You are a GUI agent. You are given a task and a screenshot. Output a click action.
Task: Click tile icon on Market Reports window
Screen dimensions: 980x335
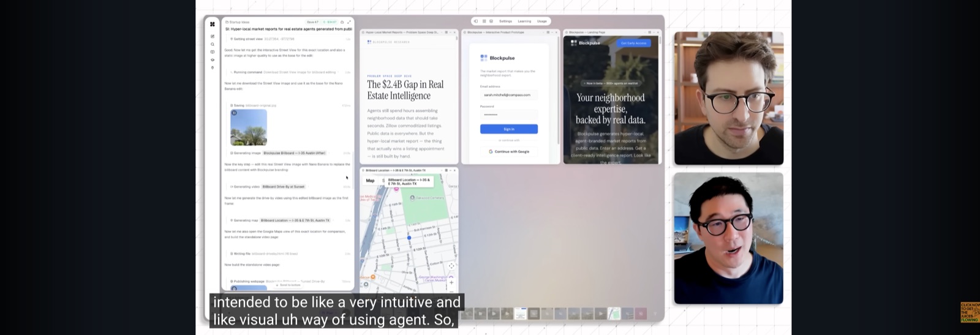point(447,32)
